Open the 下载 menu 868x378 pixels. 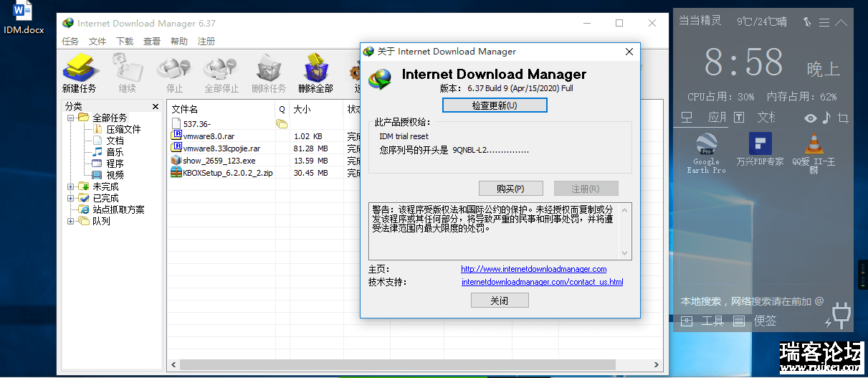[x=125, y=42]
